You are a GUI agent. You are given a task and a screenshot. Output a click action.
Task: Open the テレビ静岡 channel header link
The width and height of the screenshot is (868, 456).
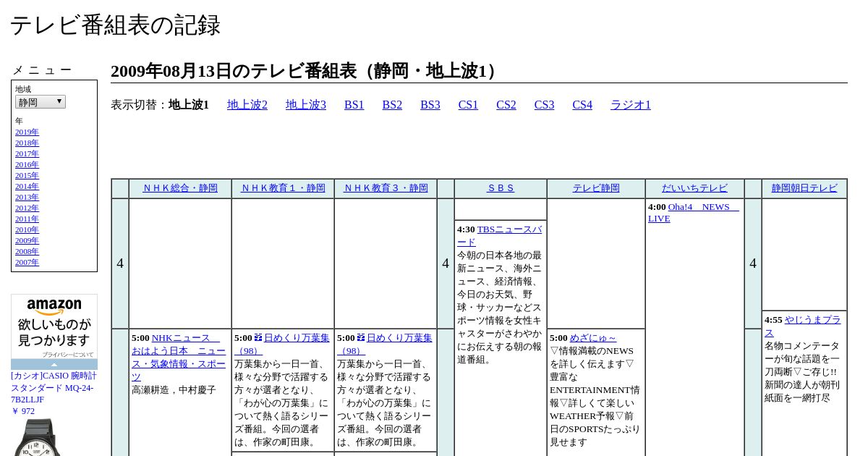pyautogui.click(x=596, y=188)
